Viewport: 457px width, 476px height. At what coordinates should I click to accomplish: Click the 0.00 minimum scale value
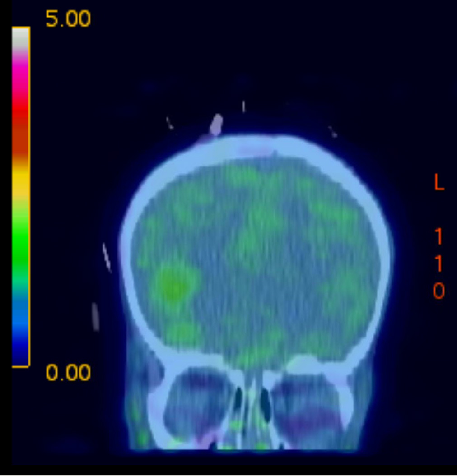tap(68, 373)
